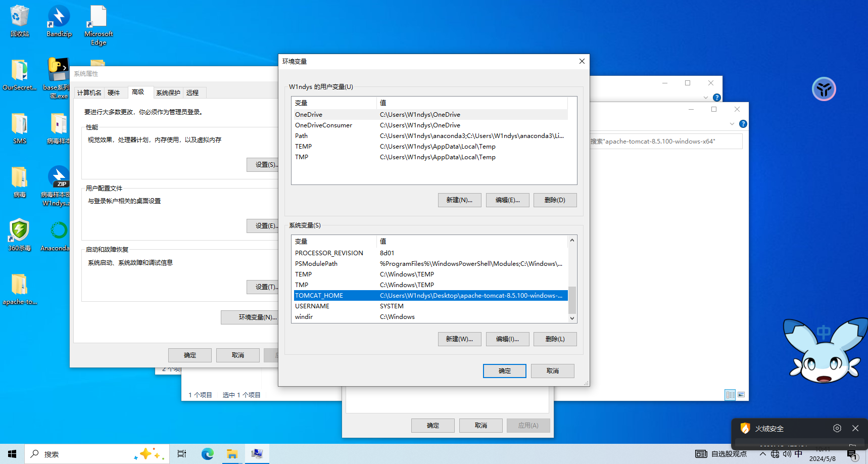The height and width of the screenshot is (464, 868).
Task: Click 编辑(E)... for user variables
Action: coord(507,200)
